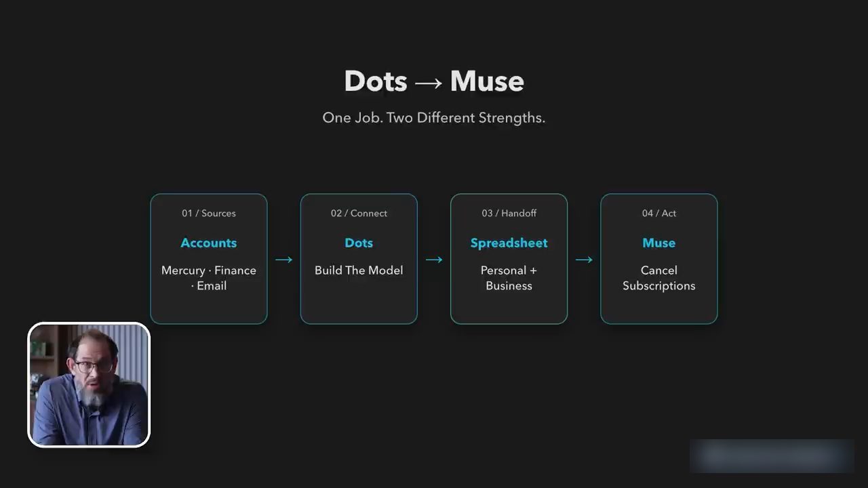Click the "Build The Model" text
Viewport: 868px width, 488px height.
[x=359, y=270]
